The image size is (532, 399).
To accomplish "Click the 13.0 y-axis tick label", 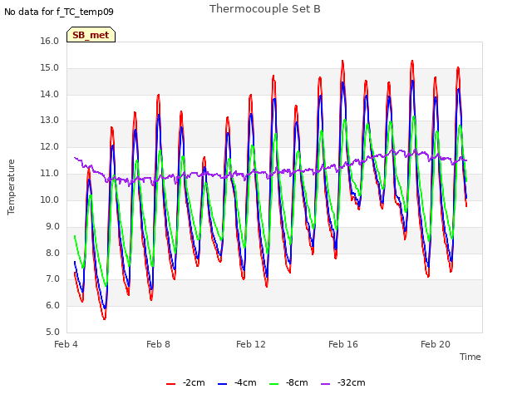I will [50, 120].
